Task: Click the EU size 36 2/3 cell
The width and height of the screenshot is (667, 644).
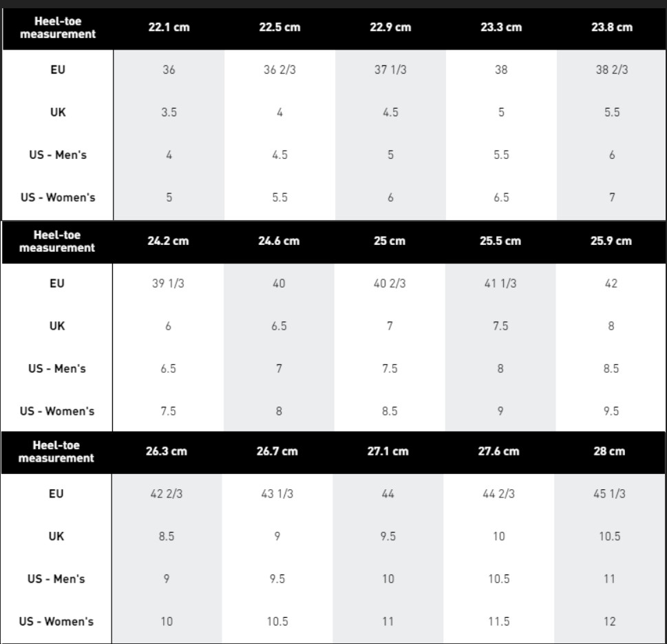Action: 279,70
